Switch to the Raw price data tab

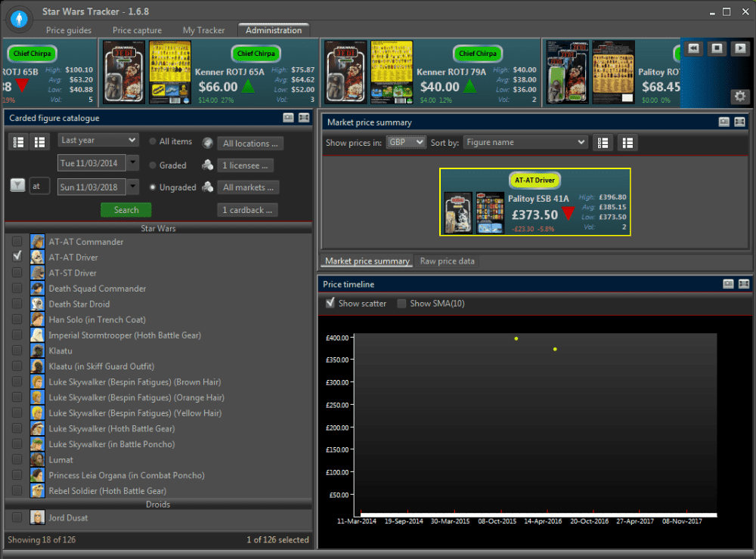(447, 261)
